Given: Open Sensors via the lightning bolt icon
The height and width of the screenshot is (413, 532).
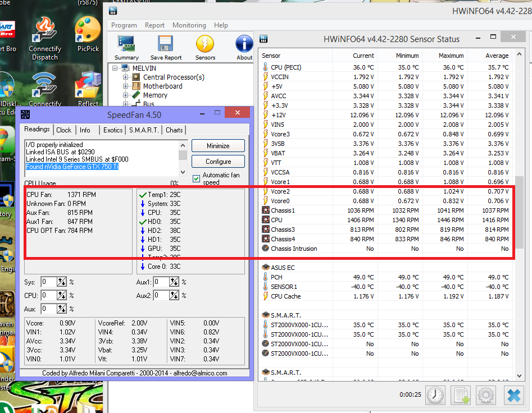Looking at the screenshot, I should click(205, 44).
